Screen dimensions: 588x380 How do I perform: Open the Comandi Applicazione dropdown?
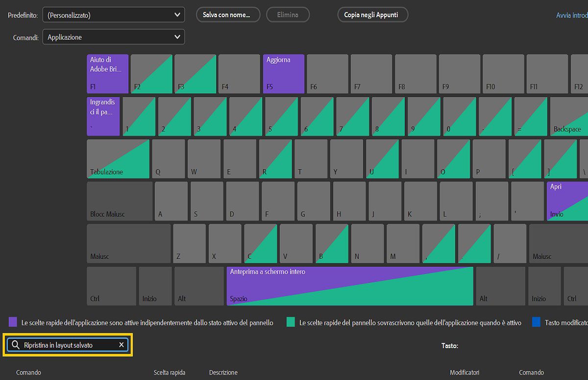114,37
